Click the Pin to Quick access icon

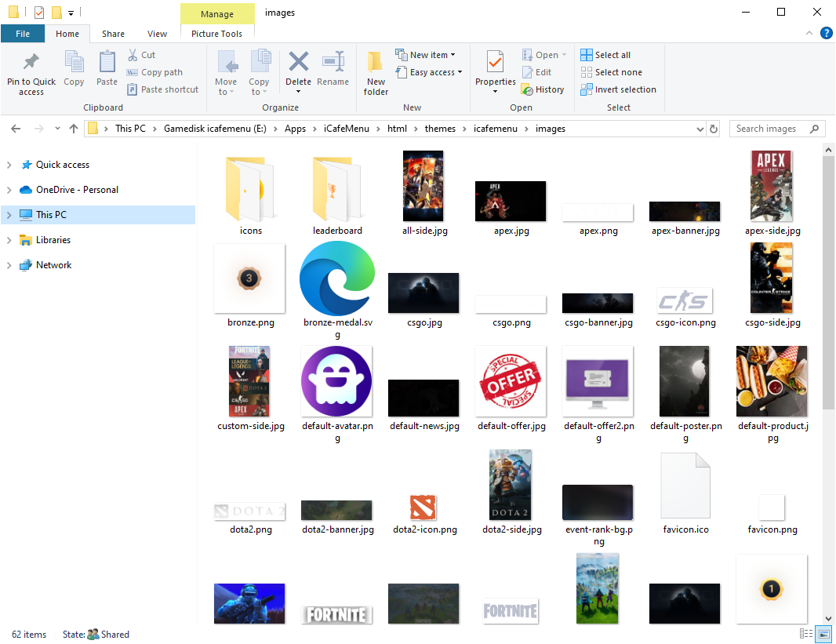[31, 63]
